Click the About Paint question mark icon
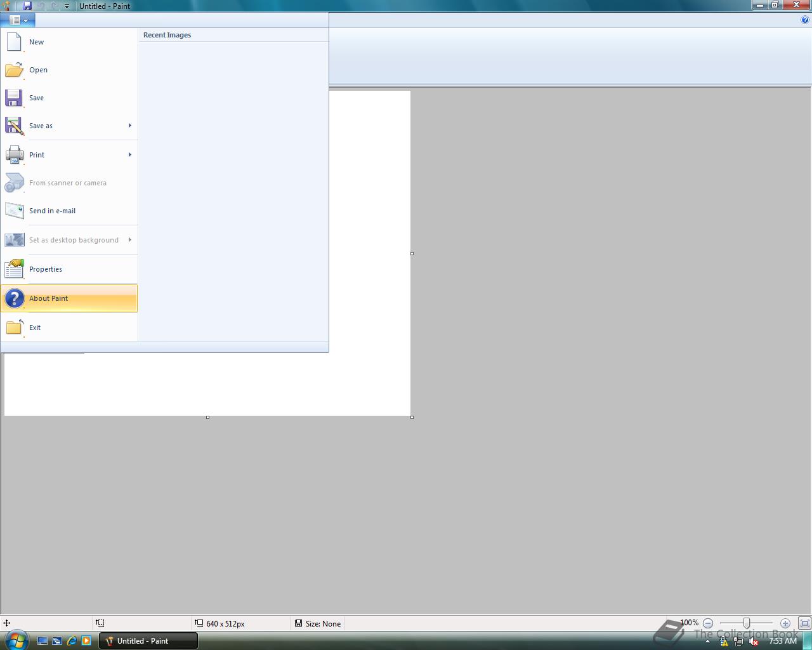The width and height of the screenshot is (812, 650). click(x=14, y=298)
